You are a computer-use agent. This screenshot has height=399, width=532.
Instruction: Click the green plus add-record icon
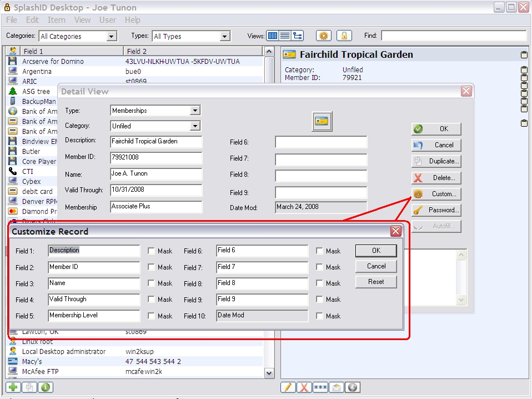13,387
